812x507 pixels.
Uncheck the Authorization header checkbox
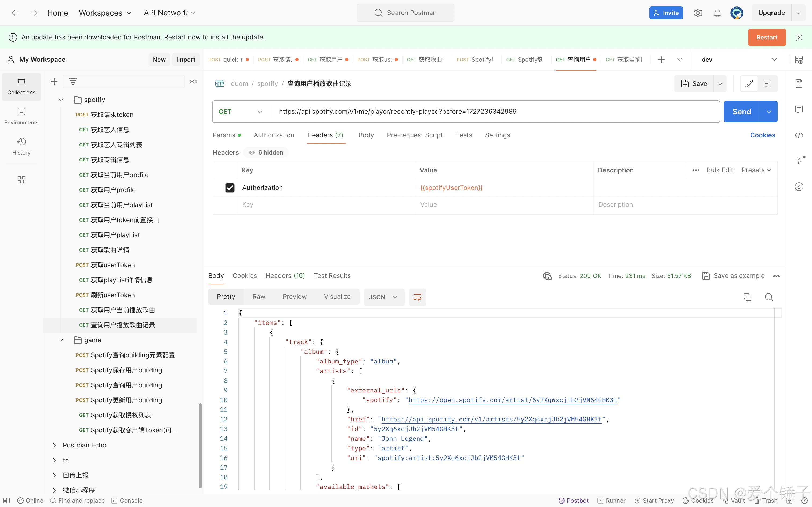tap(230, 188)
